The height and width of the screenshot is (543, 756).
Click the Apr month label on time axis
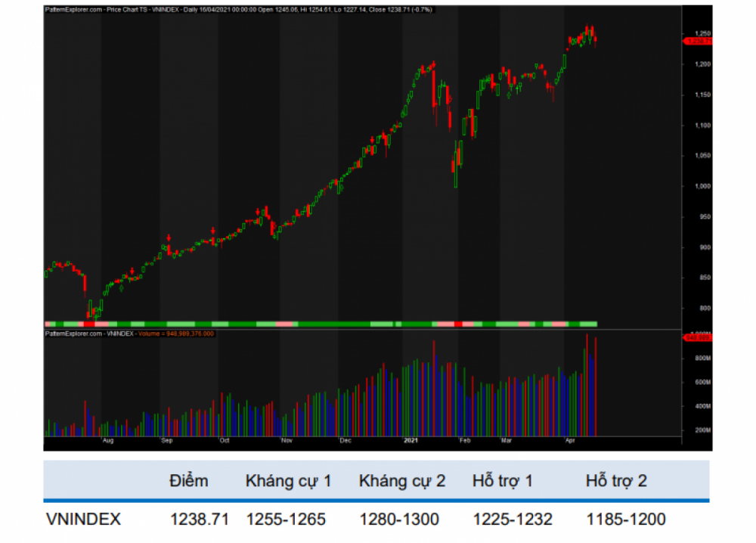pyautogui.click(x=569, y=439)
